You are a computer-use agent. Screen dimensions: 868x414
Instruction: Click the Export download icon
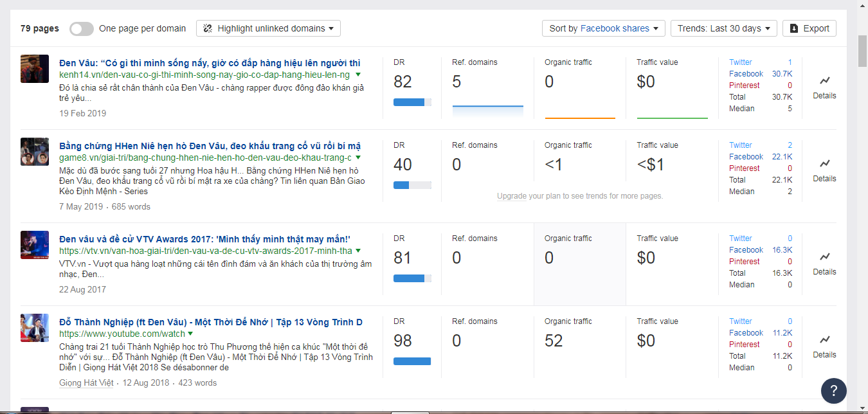[794, 28]
